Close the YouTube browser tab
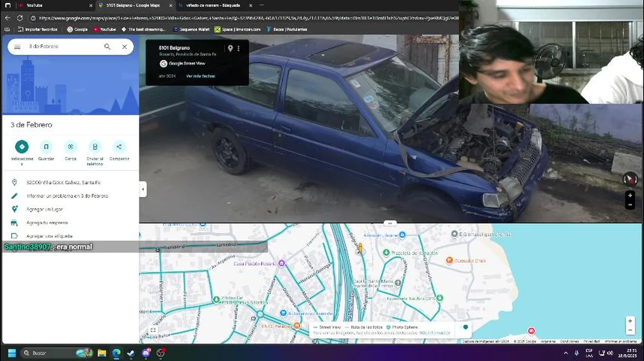644x361 pixels. 90,5
